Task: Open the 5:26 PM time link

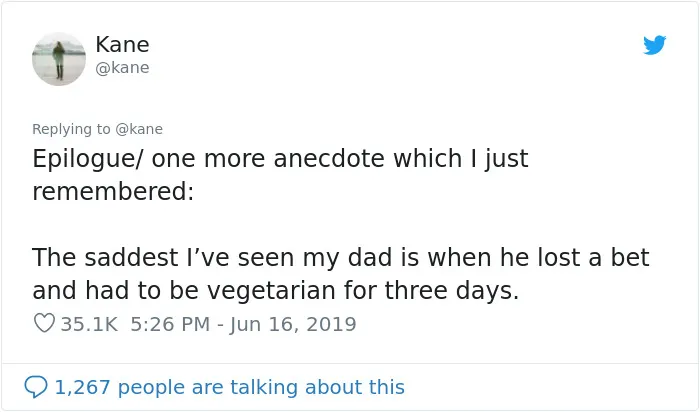Action: tap(170, 324)
